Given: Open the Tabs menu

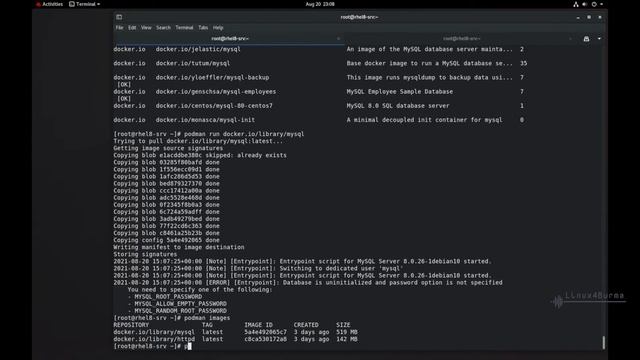Looking at the screenshot, I should [x=203, y=28].
